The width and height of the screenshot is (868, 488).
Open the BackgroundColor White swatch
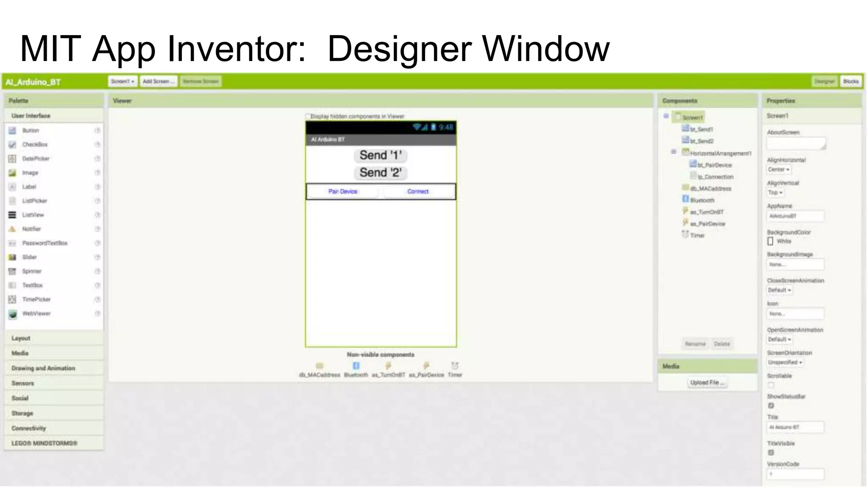click(771, 241)
